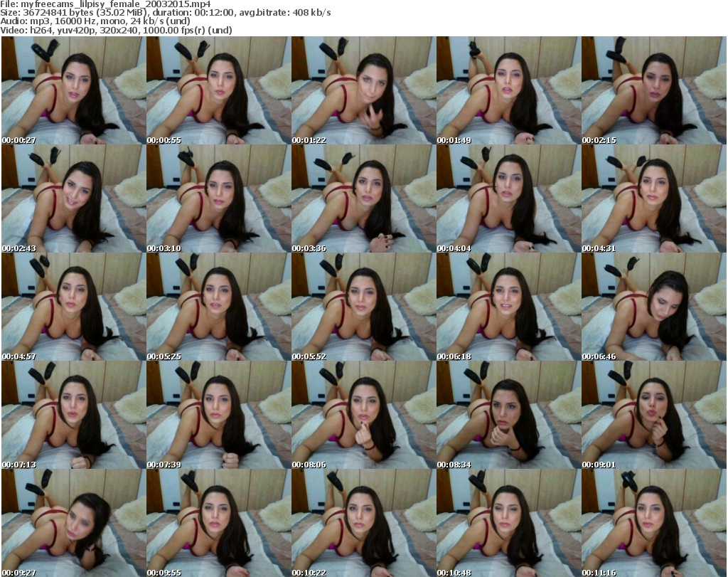Screen dimensions: 728x577
Task: Select the 00:05:52 frame
Action: pyautogui.click(x=363, y=307)
